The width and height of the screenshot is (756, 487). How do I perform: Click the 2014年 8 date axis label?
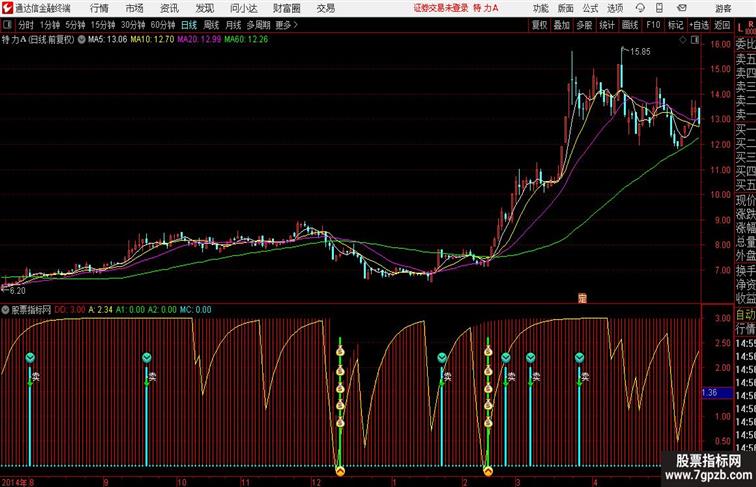(x=18, y=482)
